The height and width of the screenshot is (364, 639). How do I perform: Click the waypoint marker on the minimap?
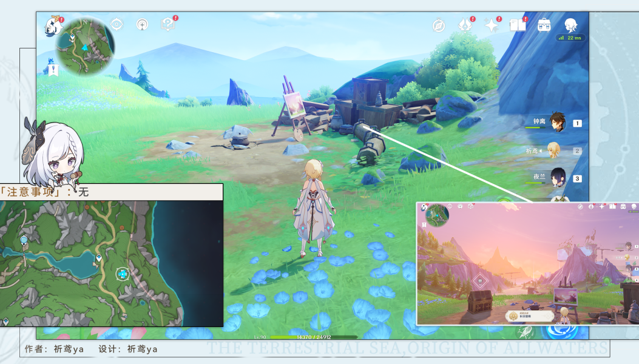(72, 38)
